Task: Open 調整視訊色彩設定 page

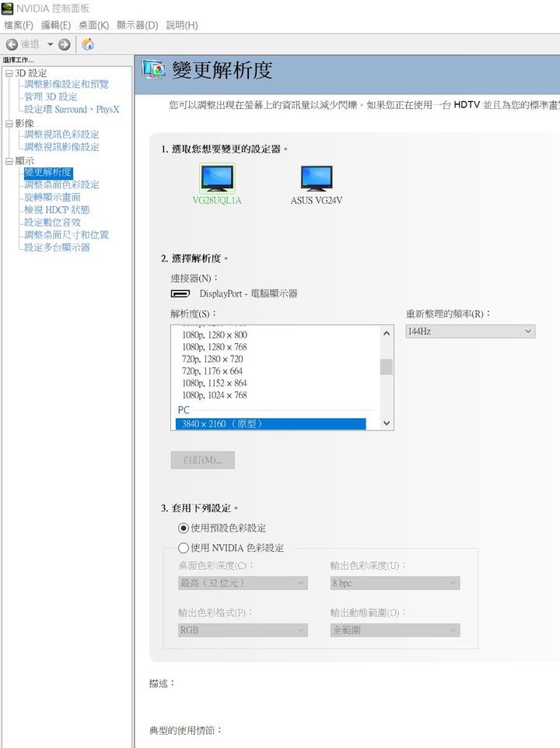Action: (61, 134)
